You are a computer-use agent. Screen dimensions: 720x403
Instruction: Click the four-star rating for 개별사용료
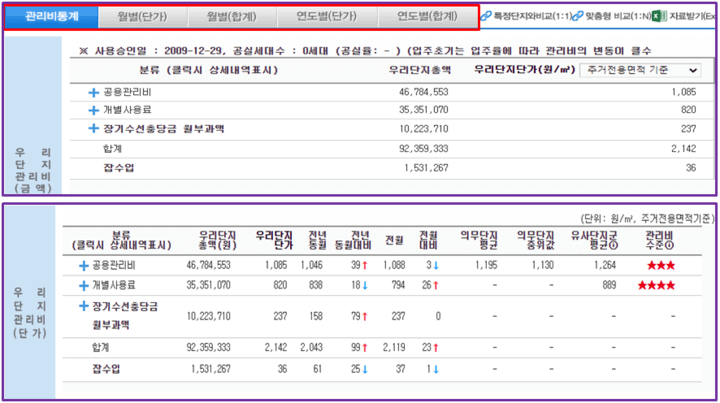pos(657,285)
